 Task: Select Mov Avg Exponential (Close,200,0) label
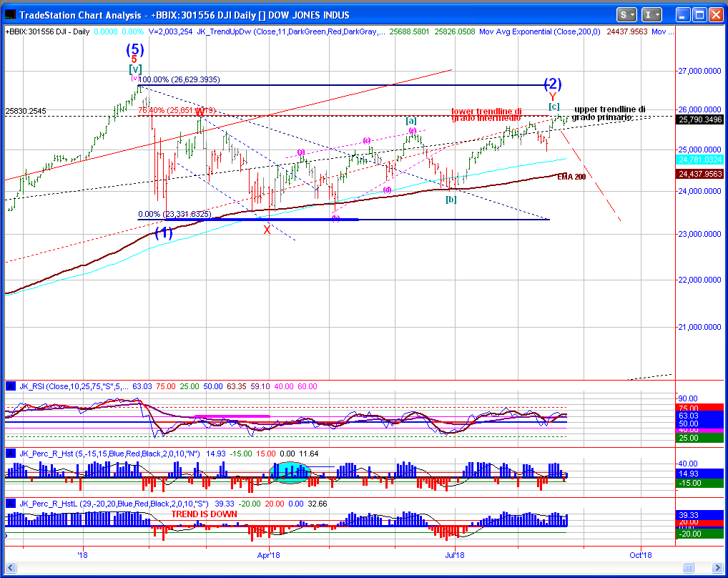pos(539,31)
